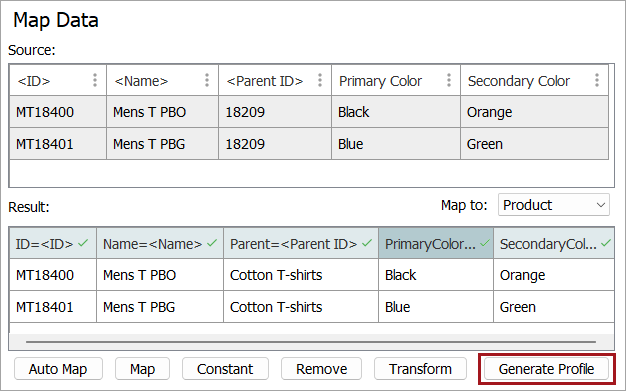Screen dimensions: 626x391
Task: Select result cell Mens T PBG
Action: [x=160, y=307]
